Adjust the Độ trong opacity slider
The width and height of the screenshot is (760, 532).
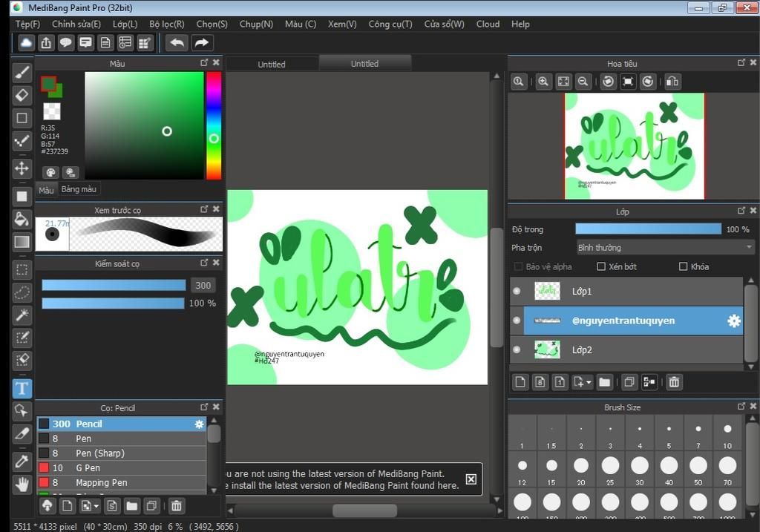[648, 229]
